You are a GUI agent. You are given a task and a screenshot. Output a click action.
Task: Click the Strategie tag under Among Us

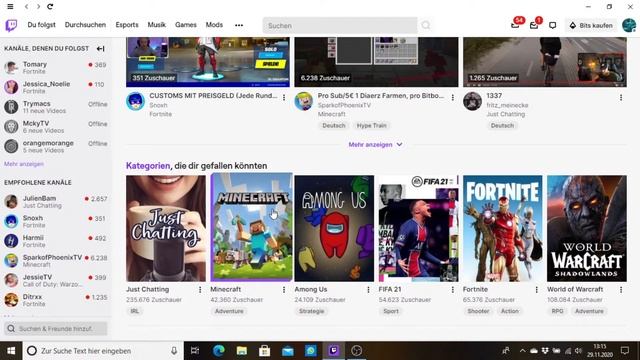pos(311,311)
